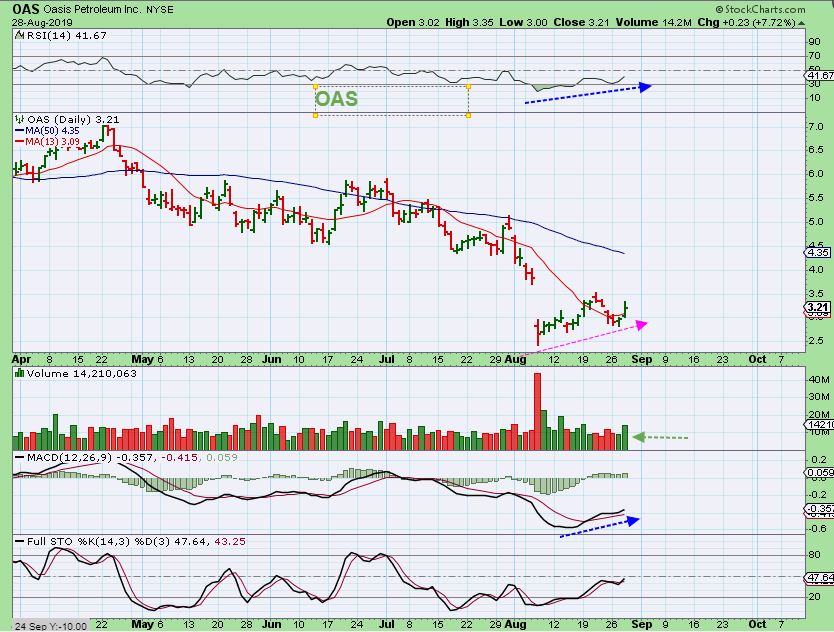Click the 41.67 RSI axis value tag
This screenshot has width=834, height=632.
[x=819, y=76]
